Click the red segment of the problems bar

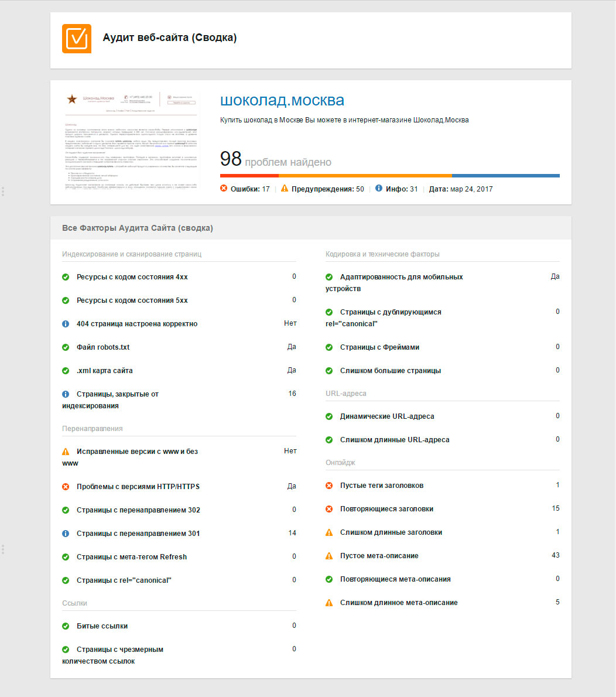pos(249,176)
